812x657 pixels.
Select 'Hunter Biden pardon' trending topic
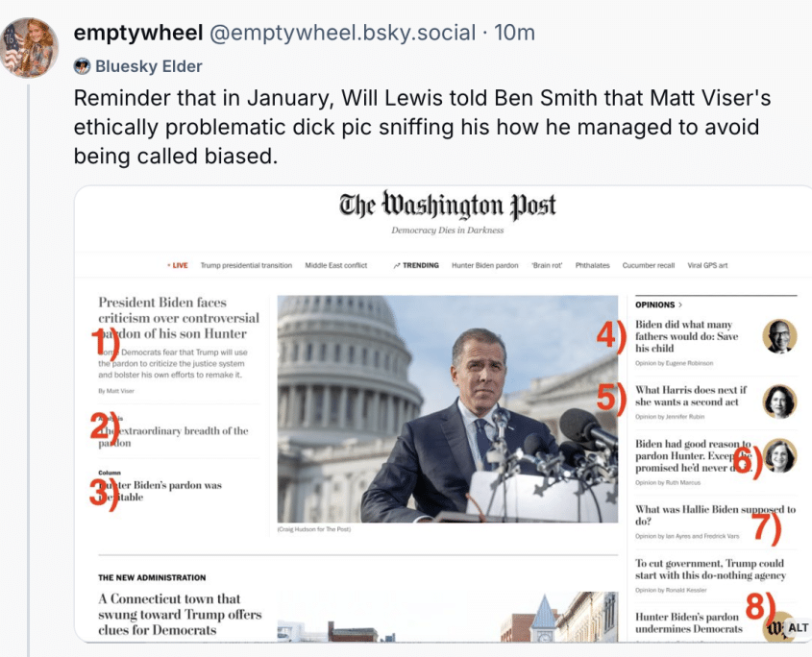[485, 265]
